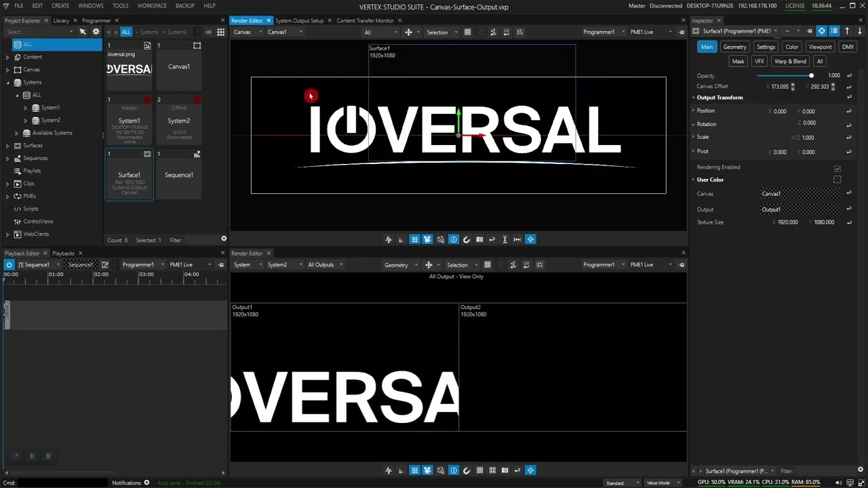Click the magnet snapping icon below Canvas1 view
The image size is (868, 488).
pyautogui.click(x=467, y=239)
